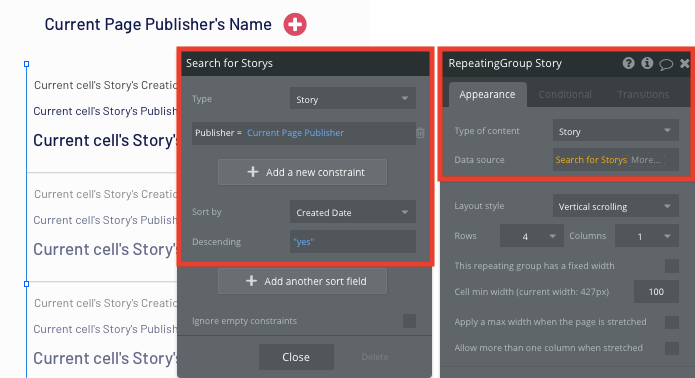Select the Current Page Publisher's Name text element
This screenshot has width=695, height=378.
tap(158, 24)
